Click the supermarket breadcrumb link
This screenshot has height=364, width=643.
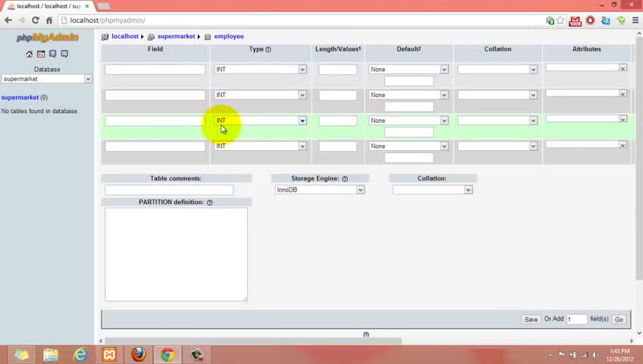[177, 36]
